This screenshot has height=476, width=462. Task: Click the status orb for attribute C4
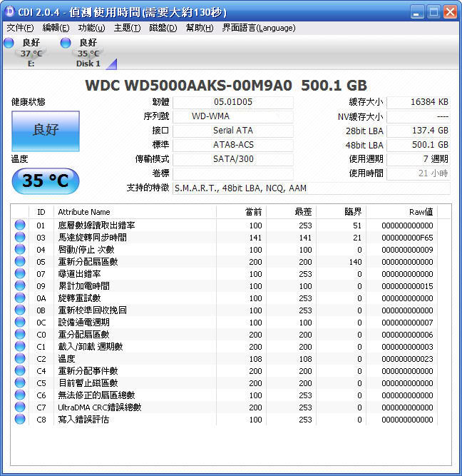(x=20, y=370)
